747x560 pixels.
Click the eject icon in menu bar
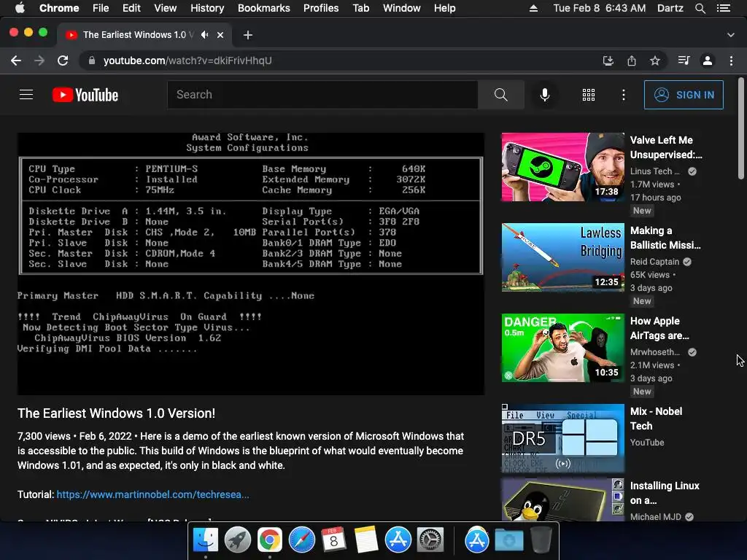(533, 8)
